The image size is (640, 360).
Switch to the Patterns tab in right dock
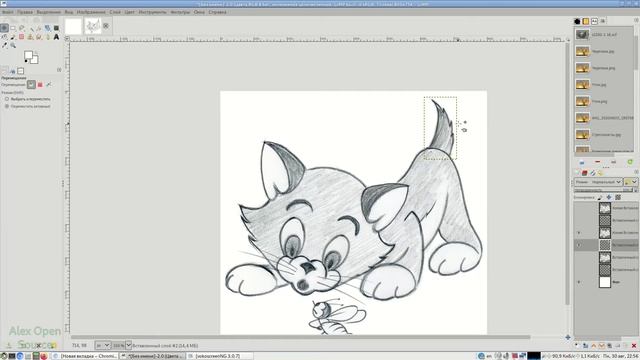click(586, 21)
